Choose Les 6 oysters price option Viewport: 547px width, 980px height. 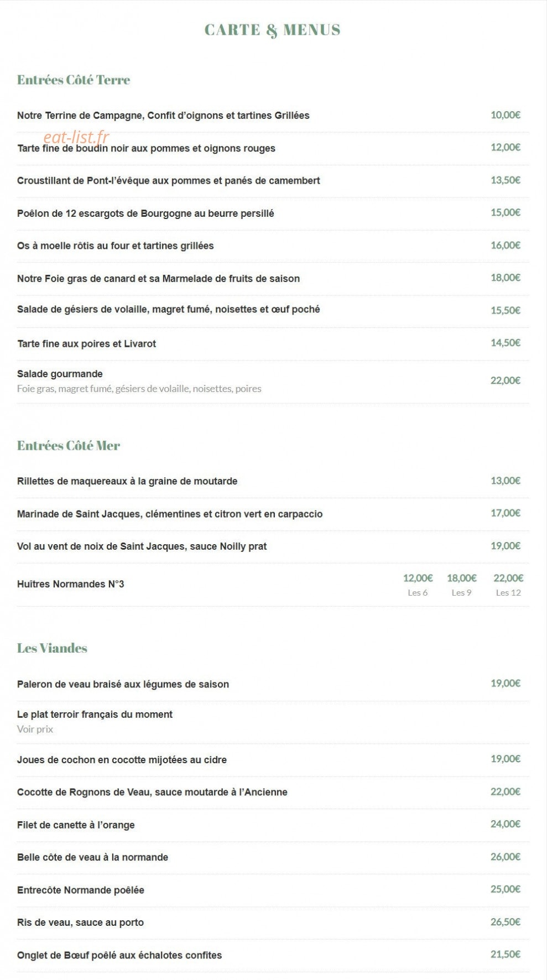point(418,585)
